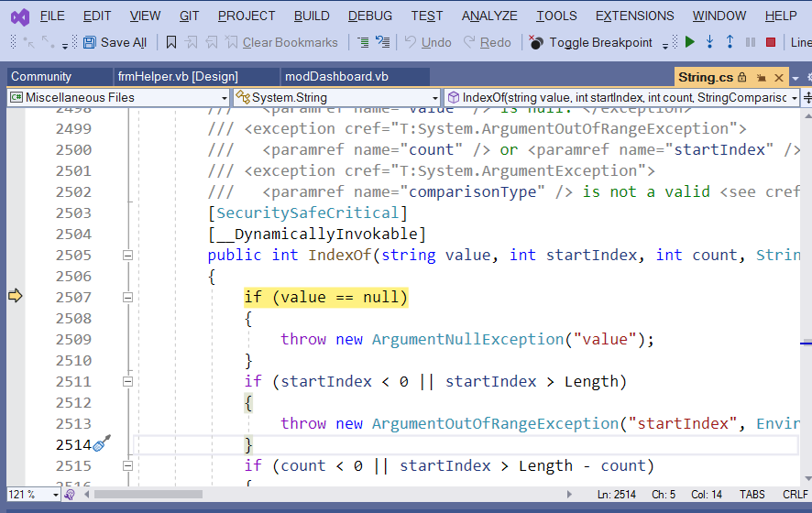Open toolbar options overflow after Toggle Breakpoint
Image resolution: width=812 pixels, height=513 pixels.
(665, 46)
